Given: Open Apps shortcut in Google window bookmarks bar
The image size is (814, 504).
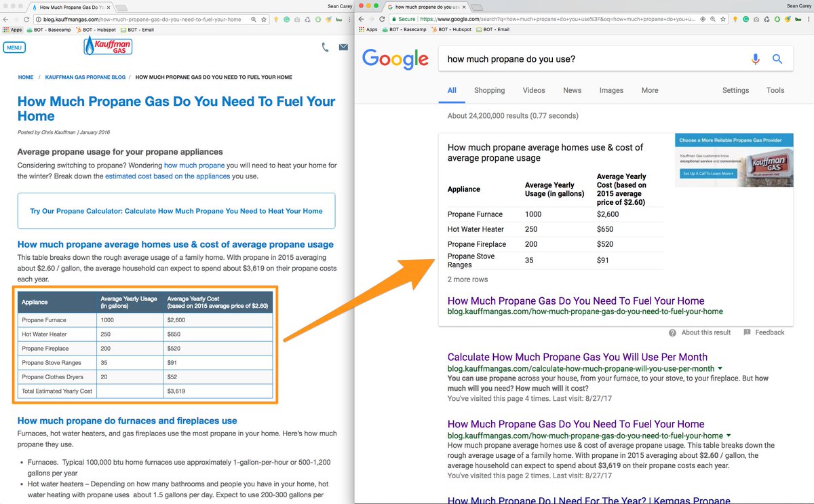Looking at the screenshot, I should [x=368, y=30].
